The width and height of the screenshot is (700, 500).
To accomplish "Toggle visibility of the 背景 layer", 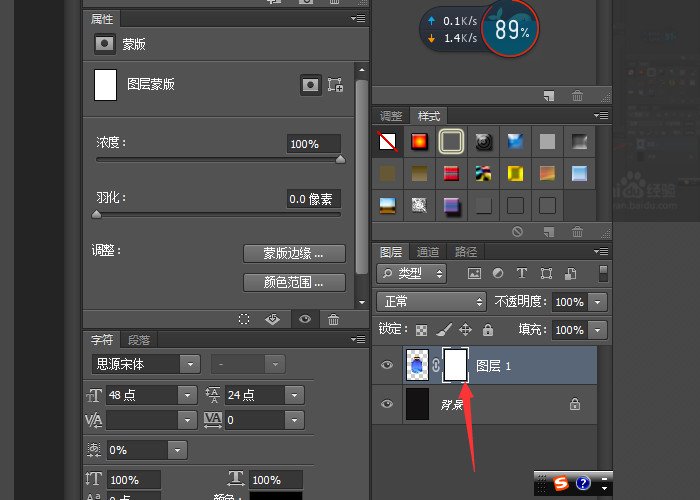I will (x=387, y=403).
